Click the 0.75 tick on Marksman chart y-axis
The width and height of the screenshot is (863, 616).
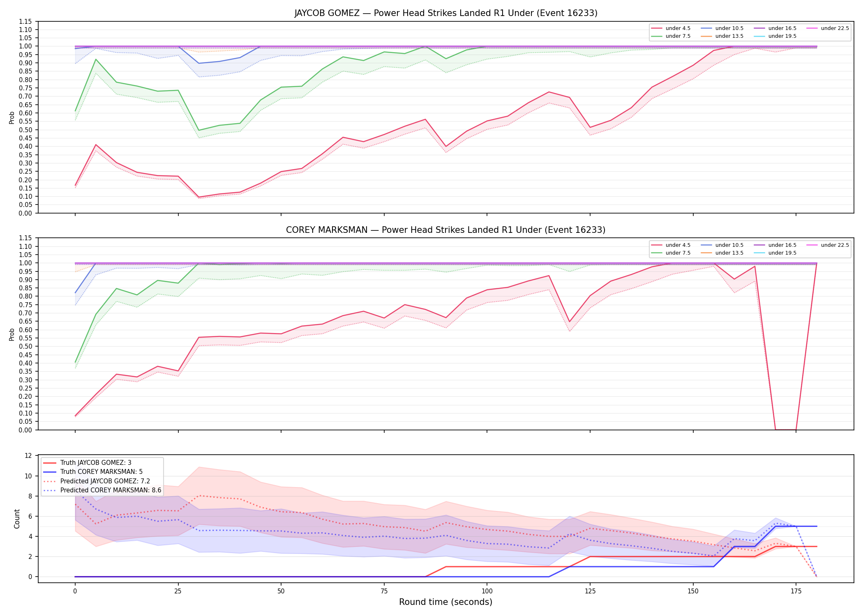pyautogui.click(x=25, y=305)
